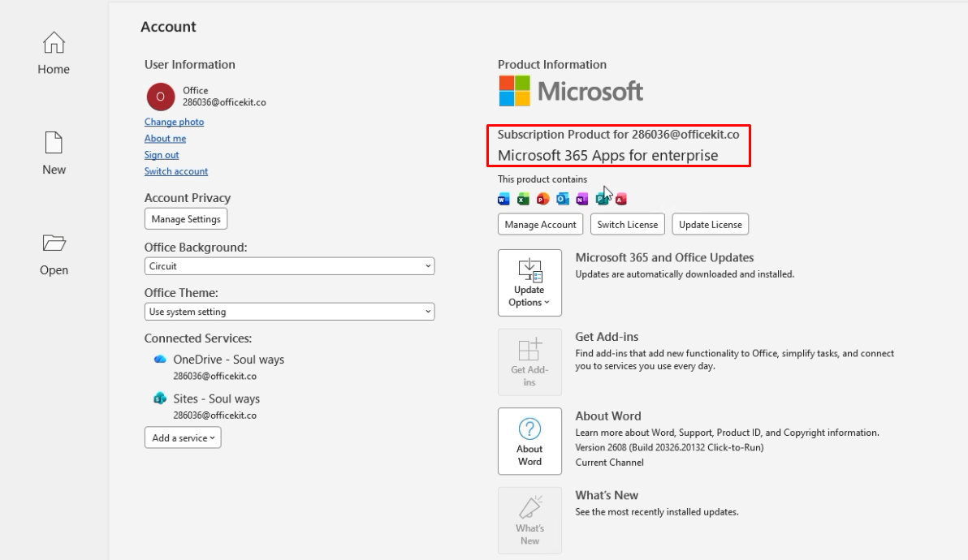Click the Manage Account button

540,225
